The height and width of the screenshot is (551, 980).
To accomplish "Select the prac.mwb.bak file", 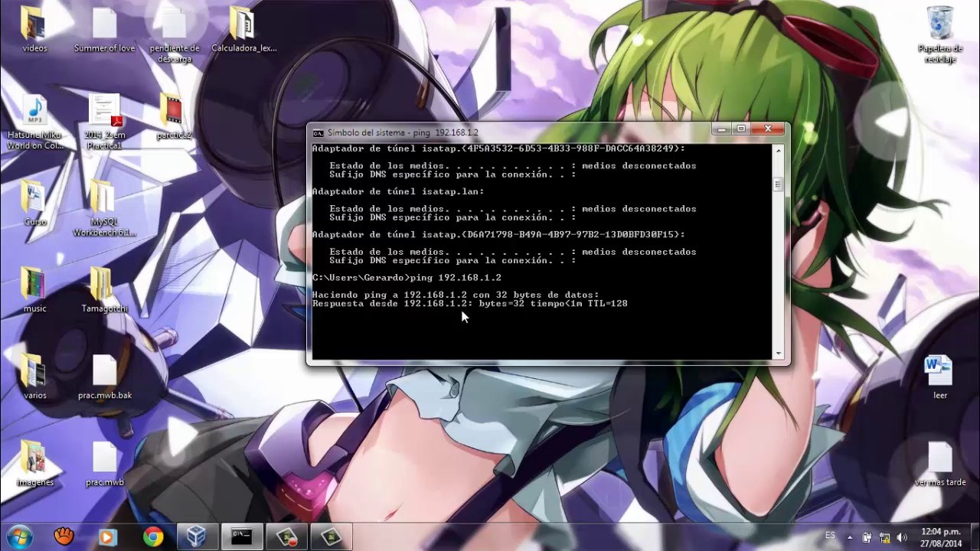I will tap(104, 377).
